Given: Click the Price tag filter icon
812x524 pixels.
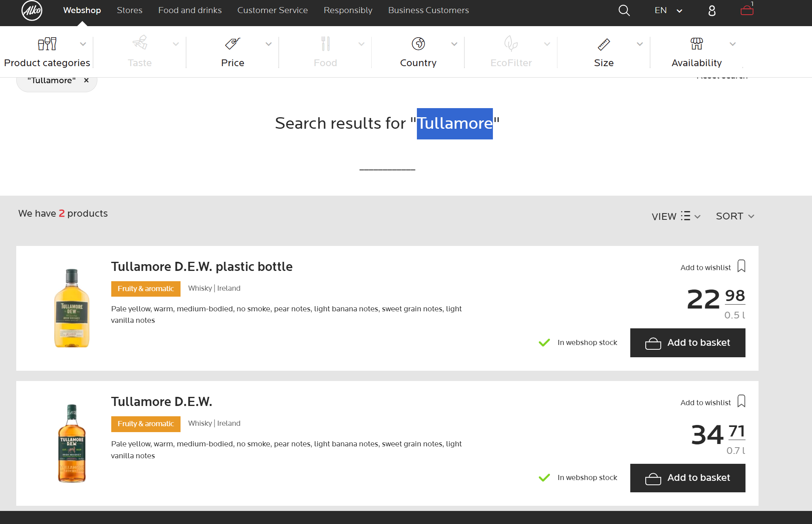Looking at the screenshot, I should 232,44.
